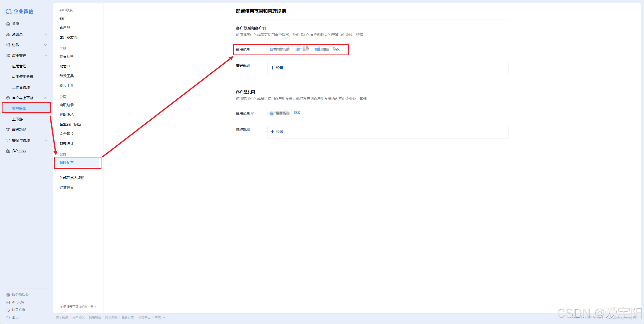This screenshot has width=644, height=324.
Task: Click the 通讯录 contacts icon
Action: coord(8,34)
